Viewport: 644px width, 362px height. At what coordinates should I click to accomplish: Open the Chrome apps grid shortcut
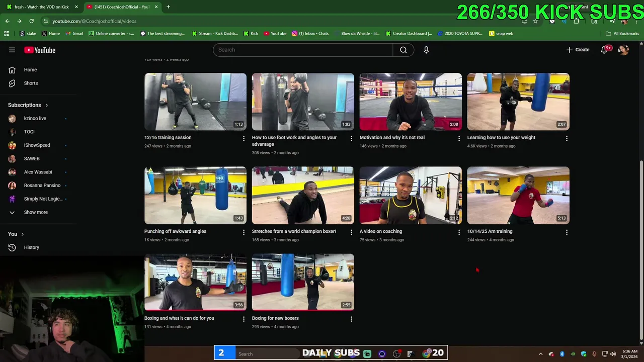(x=7, y=34)
